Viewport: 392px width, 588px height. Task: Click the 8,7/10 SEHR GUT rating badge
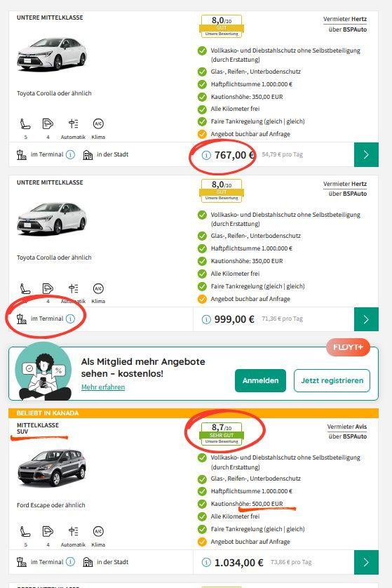(222, 434)
